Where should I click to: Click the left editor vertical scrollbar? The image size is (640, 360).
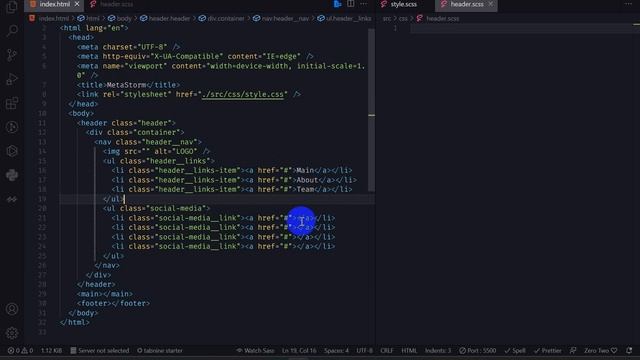click(x=371, y=110)
